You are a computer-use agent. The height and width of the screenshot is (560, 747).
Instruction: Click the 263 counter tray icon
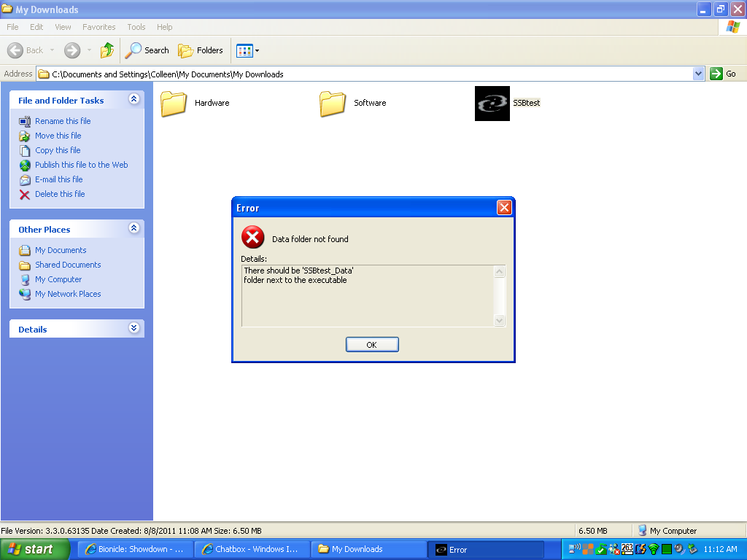(627, 549)
